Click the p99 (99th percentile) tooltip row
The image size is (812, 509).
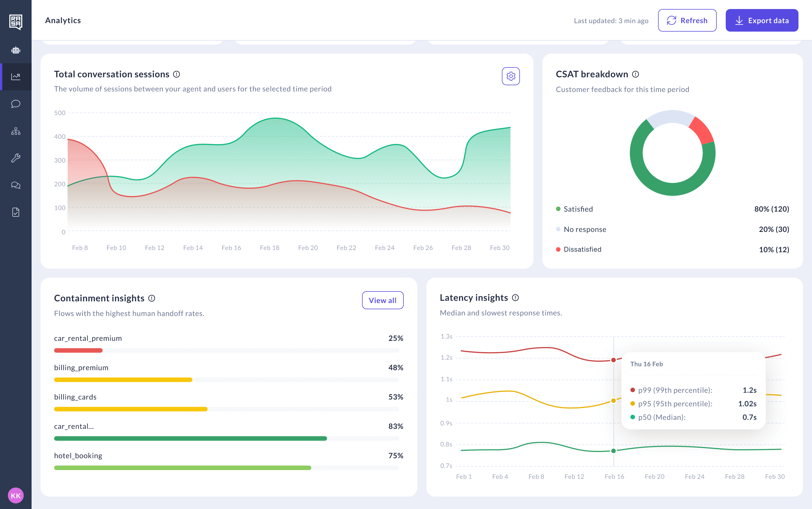point(693,390)
